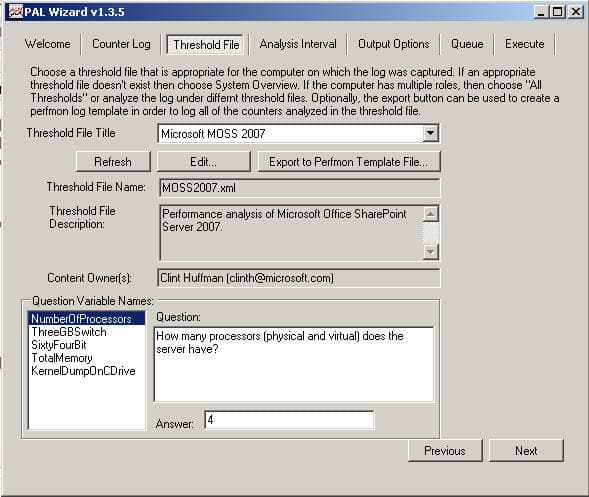Click the Answer input field
Image resolution: width=589 pixels, height=497 pixels.
click(289, 420)
